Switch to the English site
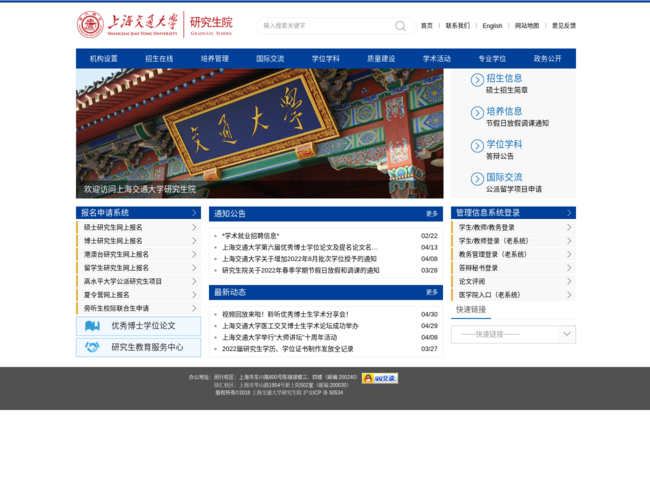Viewport: 650px width, 500px height. click(x=492, y=26)
